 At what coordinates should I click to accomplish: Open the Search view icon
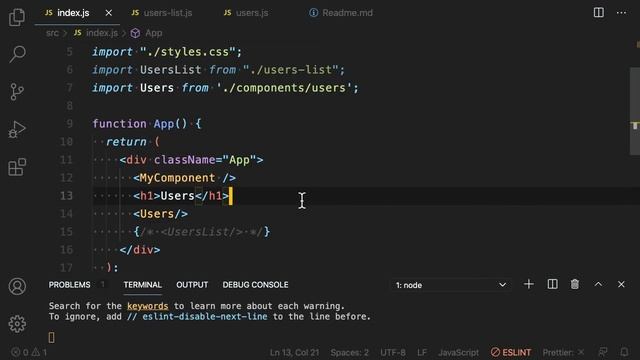(17, 54)
